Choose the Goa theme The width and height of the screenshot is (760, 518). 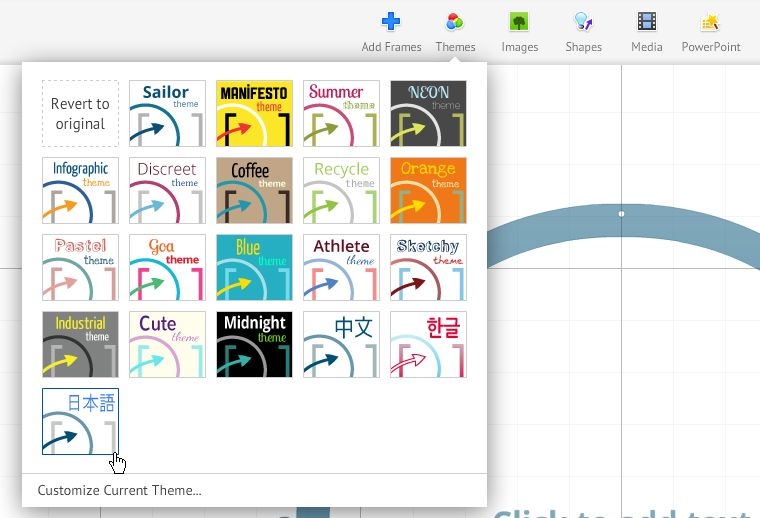(167, 267)
